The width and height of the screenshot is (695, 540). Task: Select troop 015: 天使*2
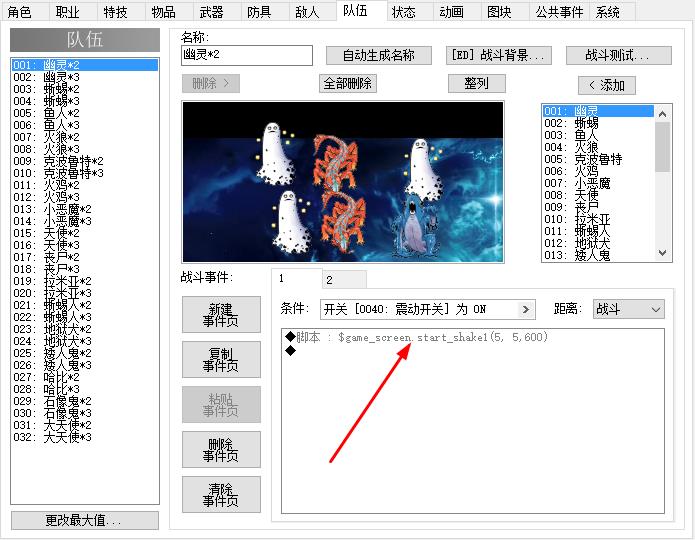tap(85, 233)
